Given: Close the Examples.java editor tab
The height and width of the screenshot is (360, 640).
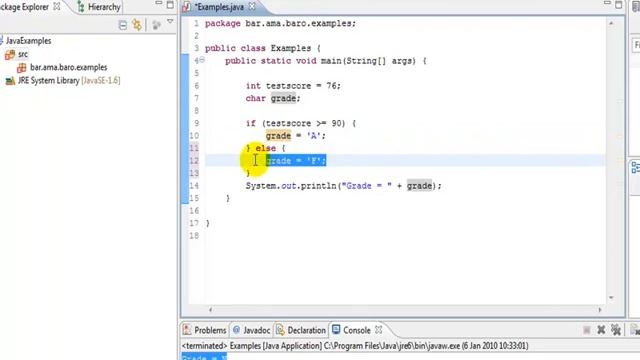Looking at the screenshot, I should point(252,7).
